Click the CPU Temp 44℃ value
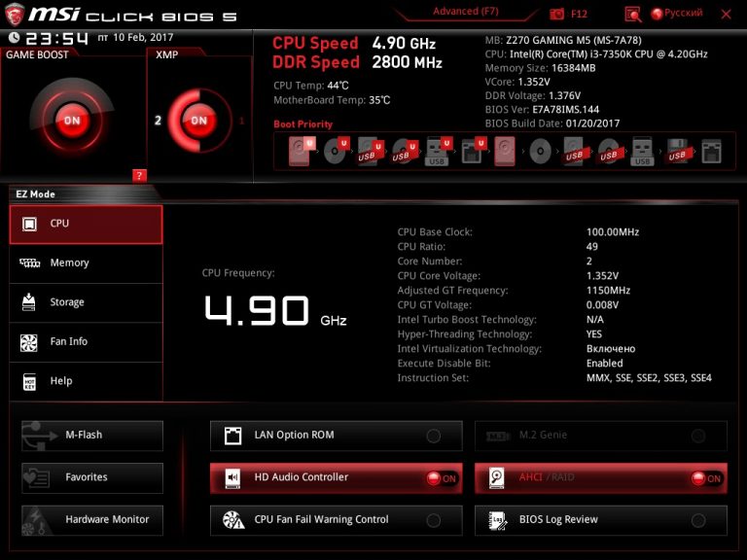 click(x=338, y=86)
